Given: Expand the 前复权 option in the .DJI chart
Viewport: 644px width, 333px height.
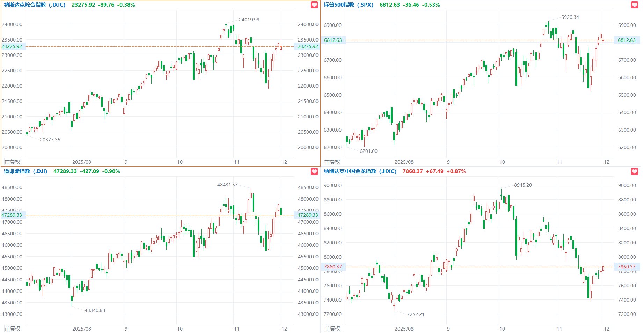Looking at the screenshot, I should [12, 328].
